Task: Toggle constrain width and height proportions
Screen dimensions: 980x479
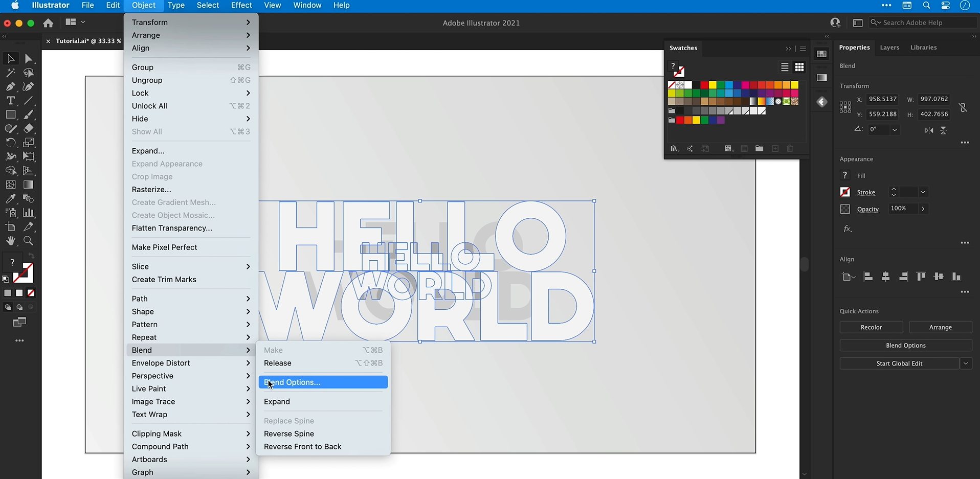Action: [963, 107]
